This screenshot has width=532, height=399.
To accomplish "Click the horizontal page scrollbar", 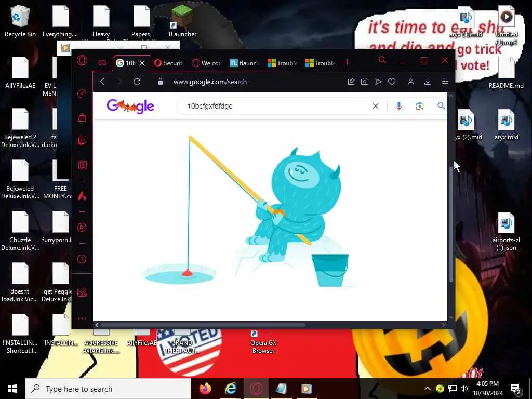I will [x=203, y=325].
